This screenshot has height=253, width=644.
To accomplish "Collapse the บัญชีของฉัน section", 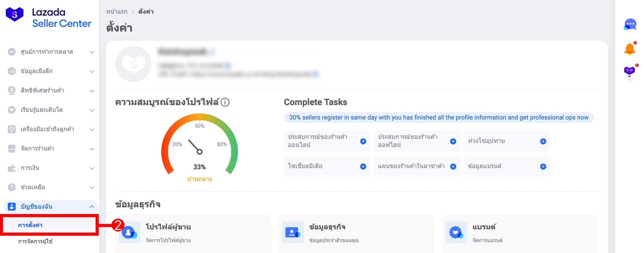I will click(91, 207).
